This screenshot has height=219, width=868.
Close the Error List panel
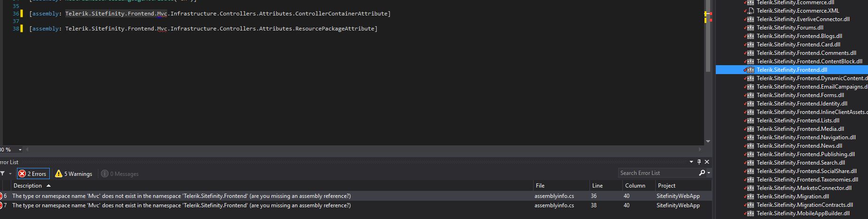click(707, 162)
